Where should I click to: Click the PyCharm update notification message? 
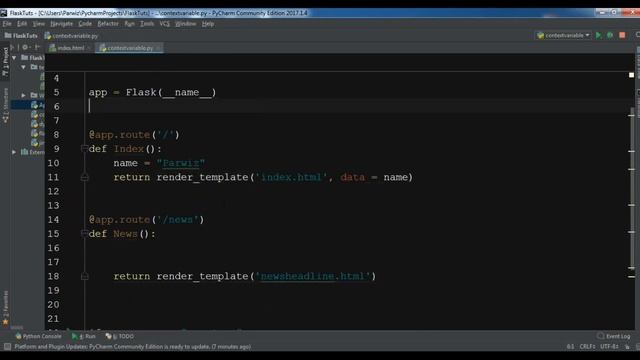pos(133,347)
